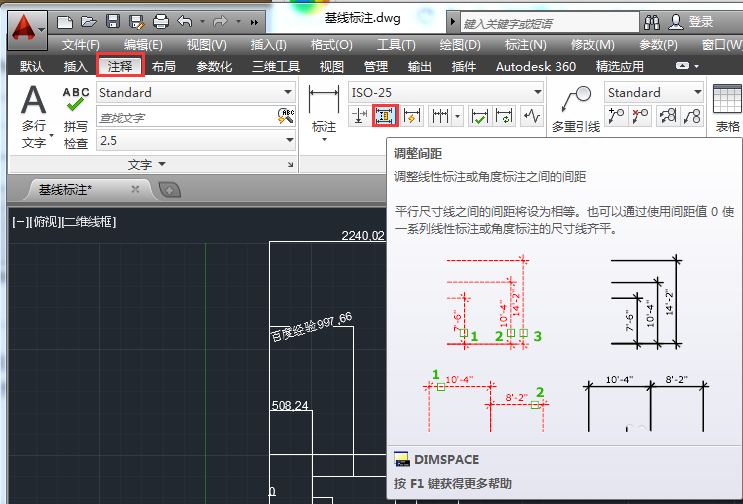Click the remove leader icon

[641, 116]
